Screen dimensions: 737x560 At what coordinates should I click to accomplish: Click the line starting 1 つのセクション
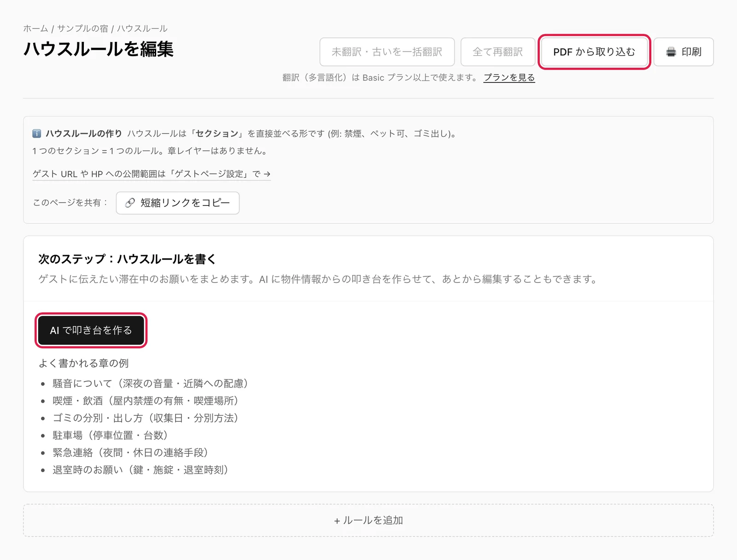(150, 151)
